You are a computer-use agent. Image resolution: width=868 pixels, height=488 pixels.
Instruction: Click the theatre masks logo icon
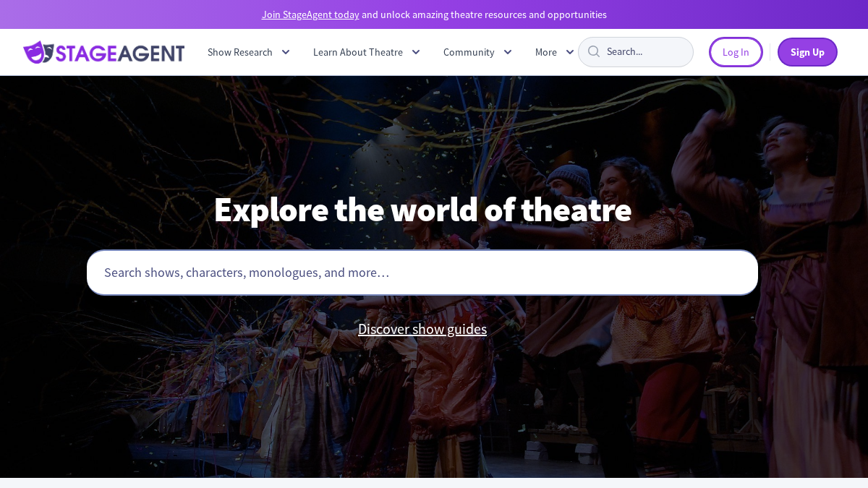(x=39, y=52)
